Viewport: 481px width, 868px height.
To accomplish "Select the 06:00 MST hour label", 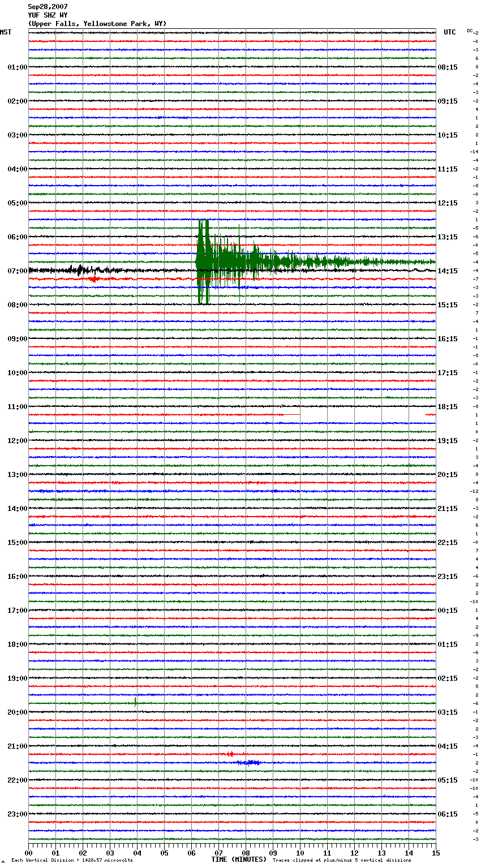I will [x=18, y=237].
